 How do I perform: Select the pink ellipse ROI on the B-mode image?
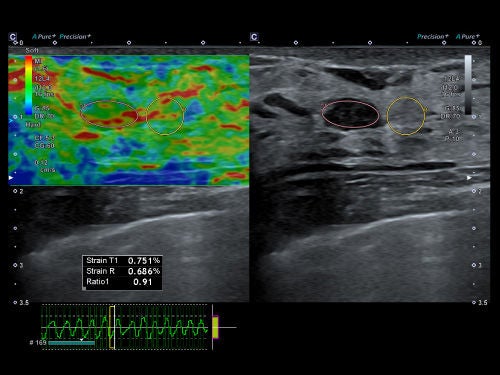click(350, 114)
